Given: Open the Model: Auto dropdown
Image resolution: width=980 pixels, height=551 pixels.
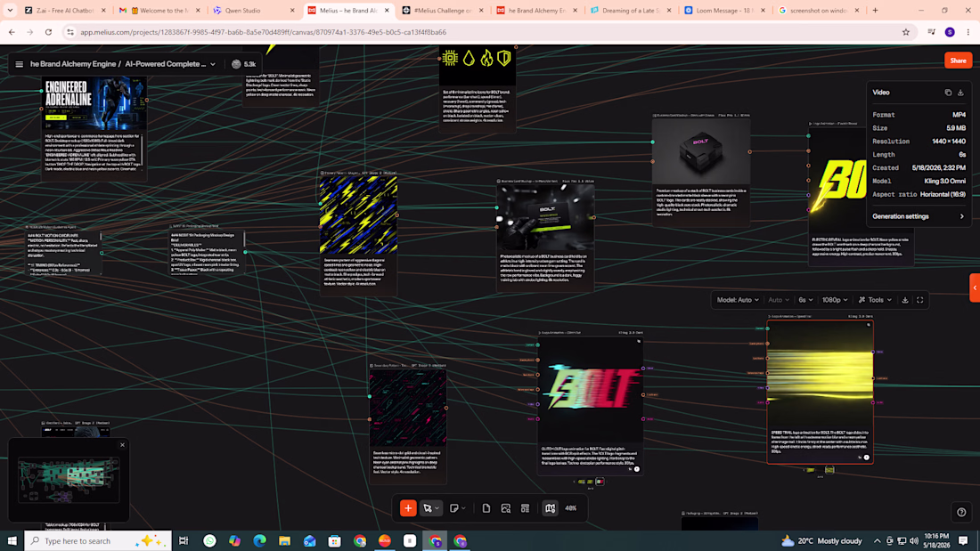Looking at the screenshot, I should [738, 300].
